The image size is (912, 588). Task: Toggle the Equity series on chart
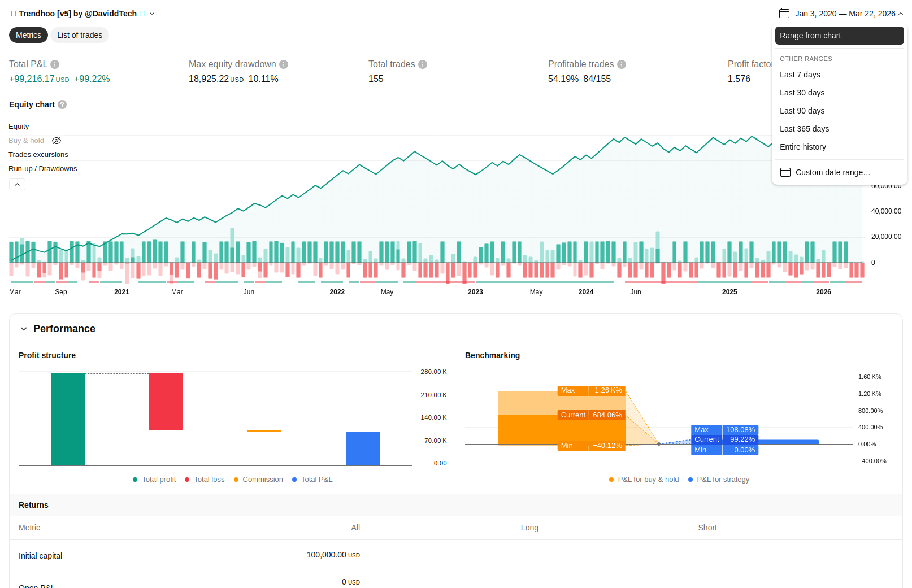(19, 127)
